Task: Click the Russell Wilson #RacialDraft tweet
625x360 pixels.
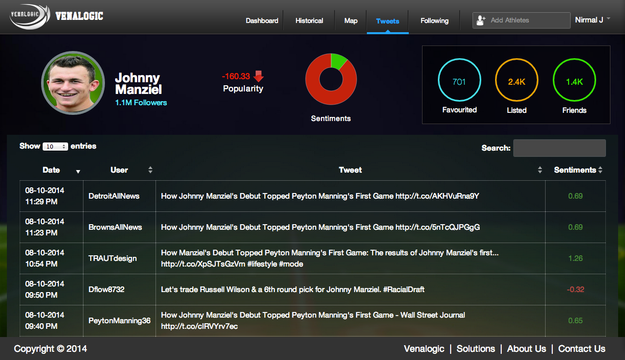Action: pyautogui.click(x=293, y=289)
